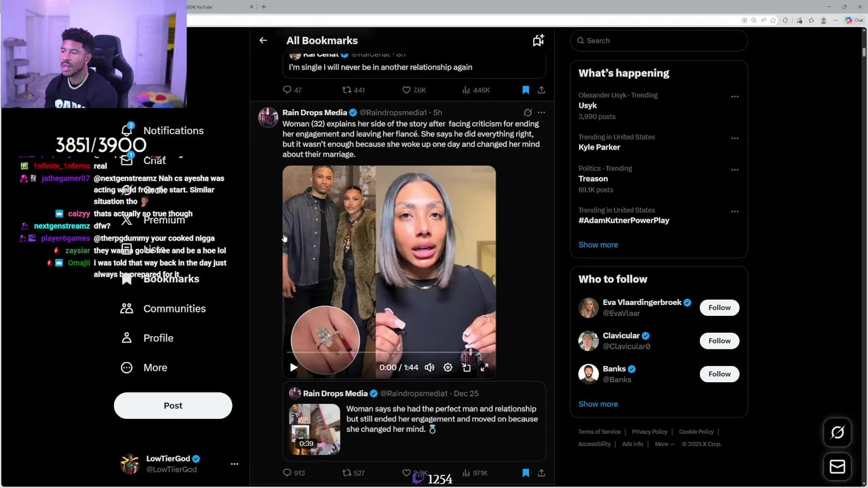Compose with the Post button
Viewport: 868px width, 488px height.
(x=173, y=405)
